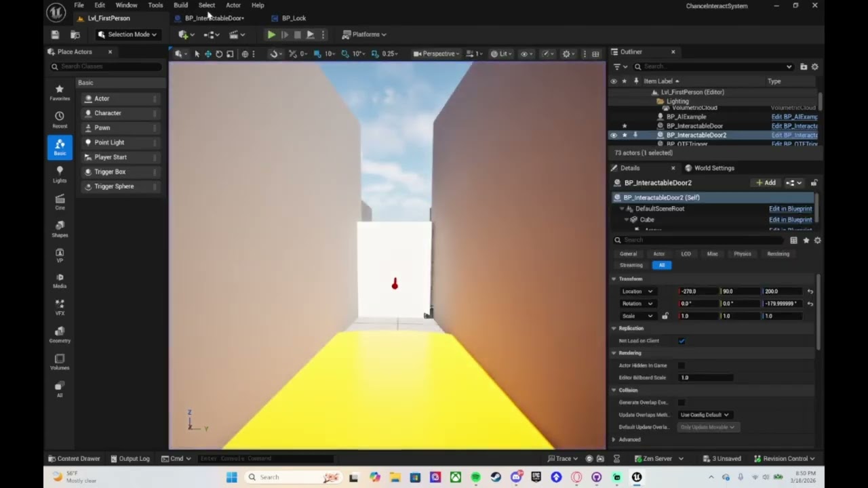Image resolution: width=868 pixels, height=488 pixels.
Task: Open the Perspective viewport type dropdown
Action: (437, 54)
